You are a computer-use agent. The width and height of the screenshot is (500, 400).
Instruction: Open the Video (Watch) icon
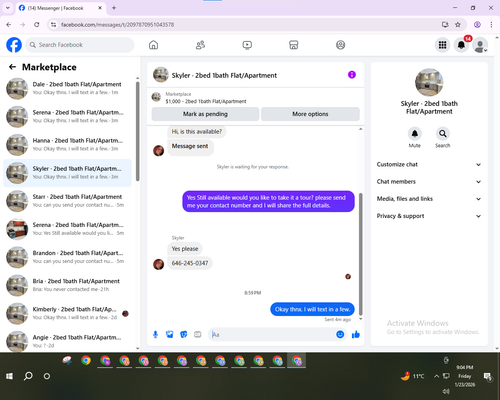tap(247, 45)
